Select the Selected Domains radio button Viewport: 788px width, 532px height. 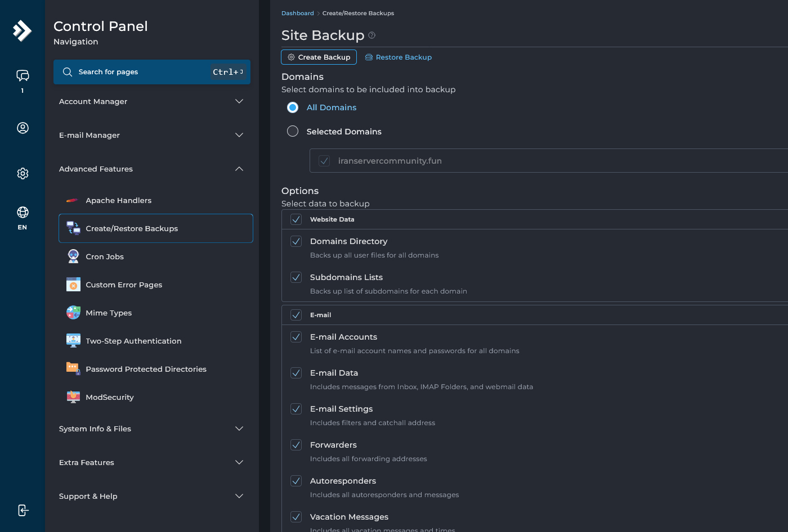293,132
